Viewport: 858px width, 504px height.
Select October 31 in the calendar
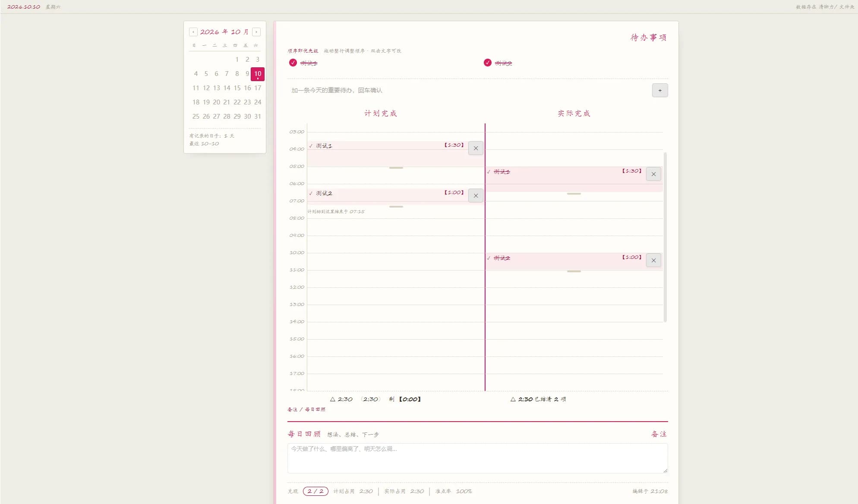point(258,117)
